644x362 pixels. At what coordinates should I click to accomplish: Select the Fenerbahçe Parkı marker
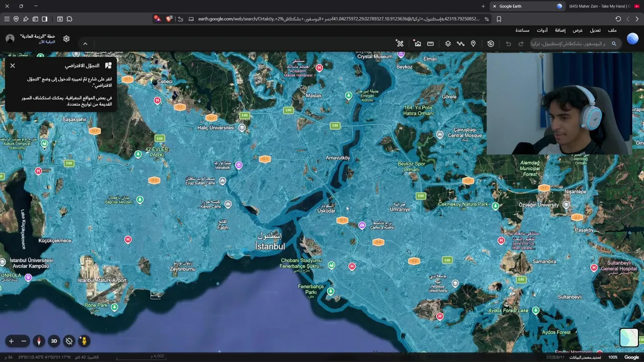point(331,291)
